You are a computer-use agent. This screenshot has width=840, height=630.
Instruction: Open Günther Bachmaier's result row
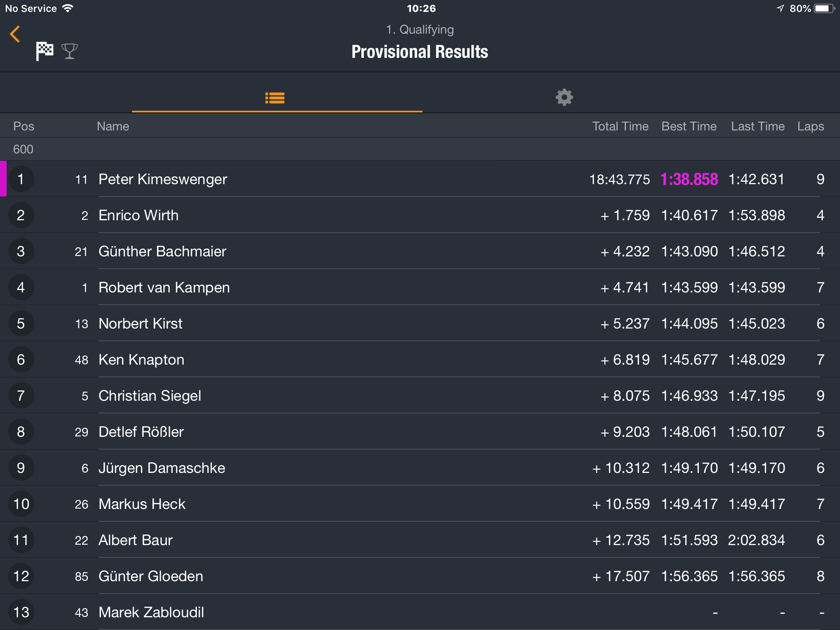(420, 251)
